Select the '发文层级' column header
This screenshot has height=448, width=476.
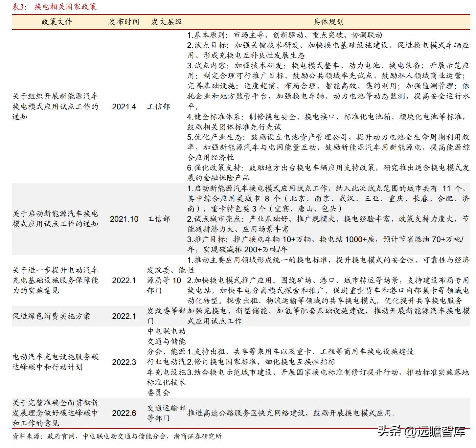click(167, 22)
